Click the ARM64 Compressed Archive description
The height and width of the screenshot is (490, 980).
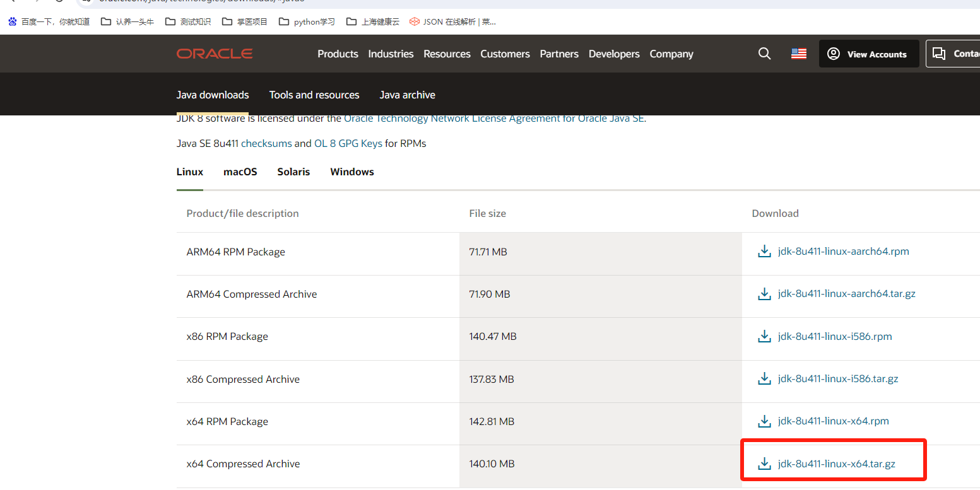pos(252,295)
